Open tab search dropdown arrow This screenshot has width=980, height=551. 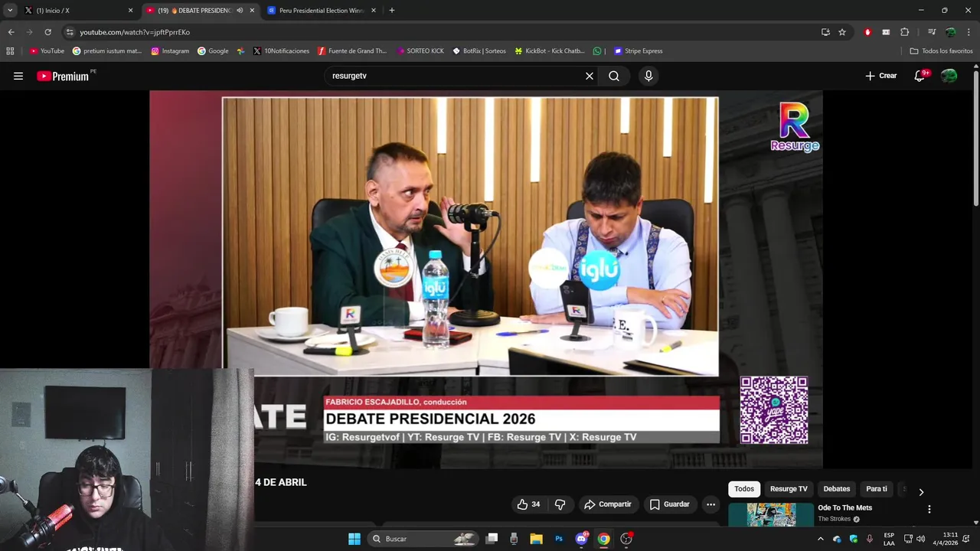point(10,11)
